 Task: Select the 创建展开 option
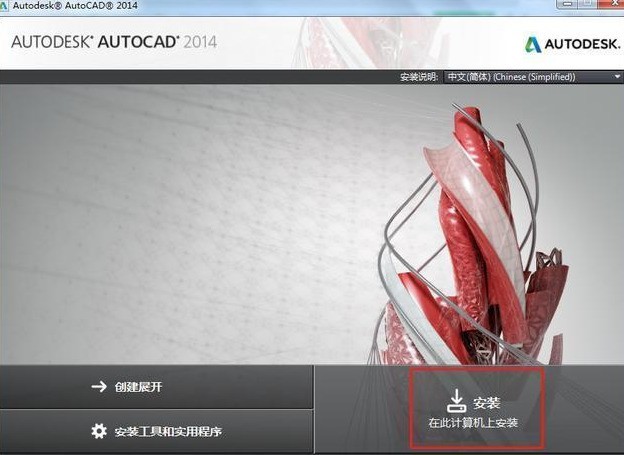pos(139,386)
